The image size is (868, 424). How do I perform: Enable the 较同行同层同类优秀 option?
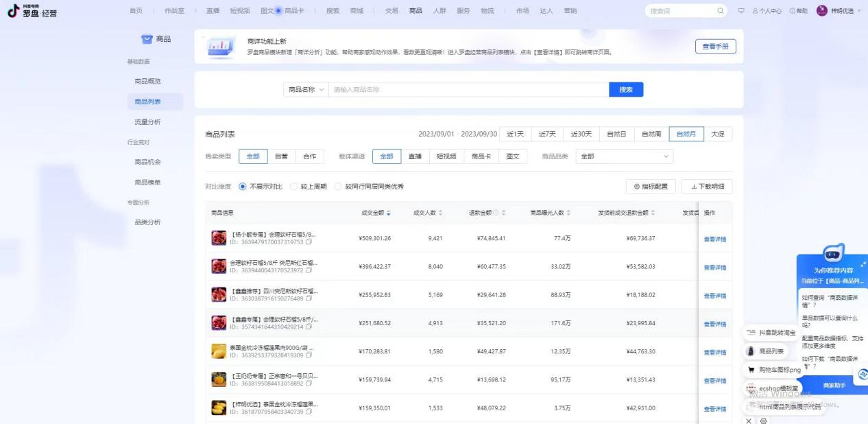click(x=338, y=186)
